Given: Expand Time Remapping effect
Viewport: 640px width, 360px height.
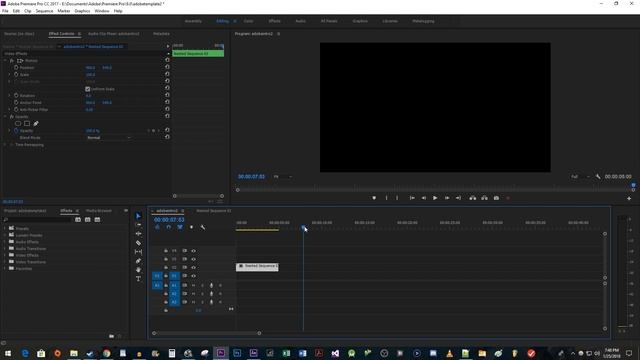Looking at the screenshot, I should point(6,144).
